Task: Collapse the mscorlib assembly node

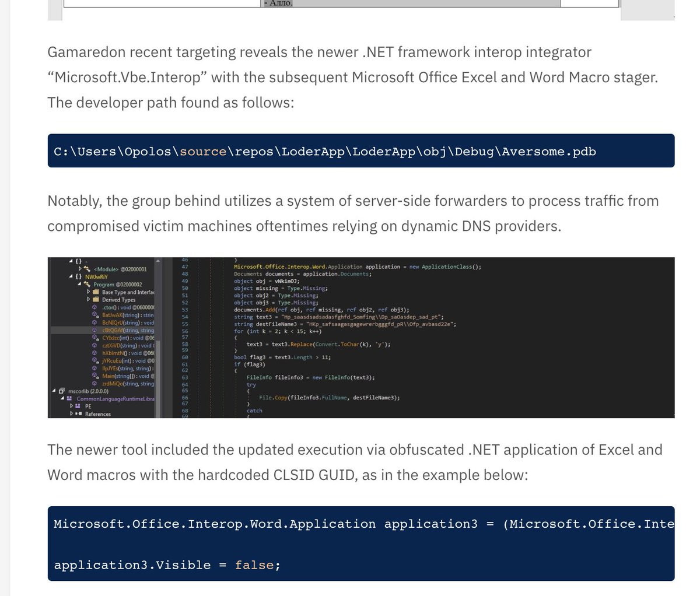Action: point(54,391)
